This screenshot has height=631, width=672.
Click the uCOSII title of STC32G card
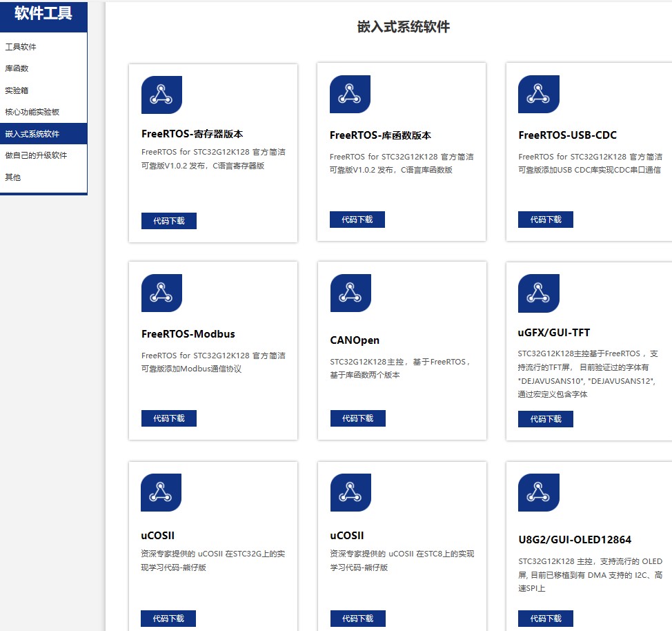click(x=158, y=536)
